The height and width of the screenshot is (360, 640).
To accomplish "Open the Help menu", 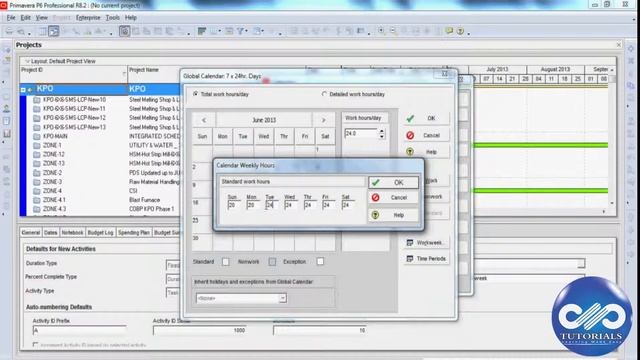I will (x=131, y=18).
